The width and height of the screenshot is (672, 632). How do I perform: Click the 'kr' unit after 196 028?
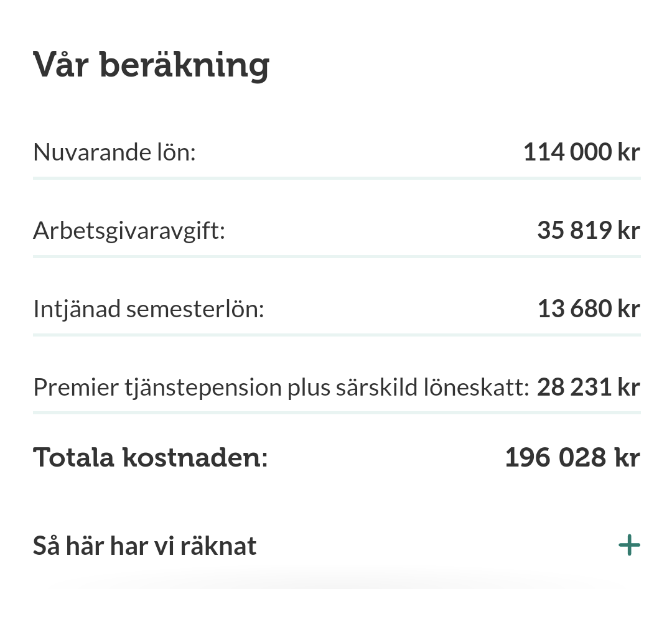[x=627, y=457]
